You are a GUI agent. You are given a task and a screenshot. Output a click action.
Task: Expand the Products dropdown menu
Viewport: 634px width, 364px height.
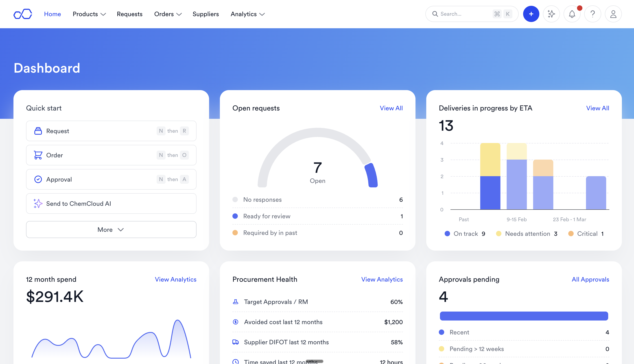click(89, 14)
